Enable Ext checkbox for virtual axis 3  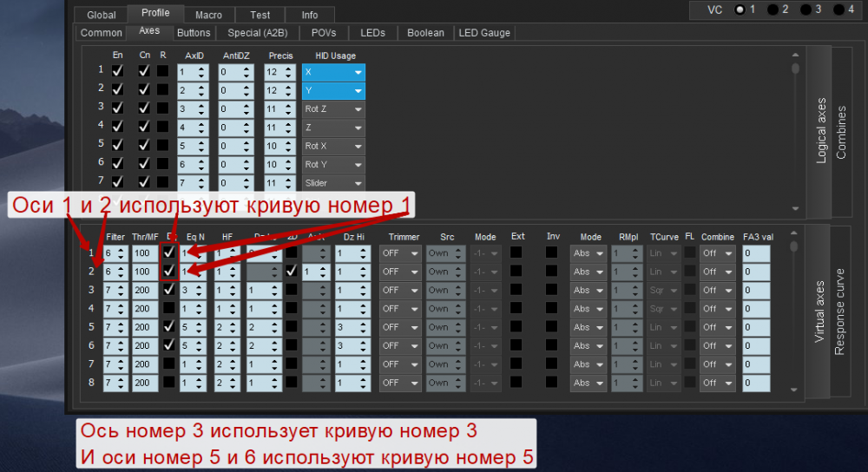516,290
